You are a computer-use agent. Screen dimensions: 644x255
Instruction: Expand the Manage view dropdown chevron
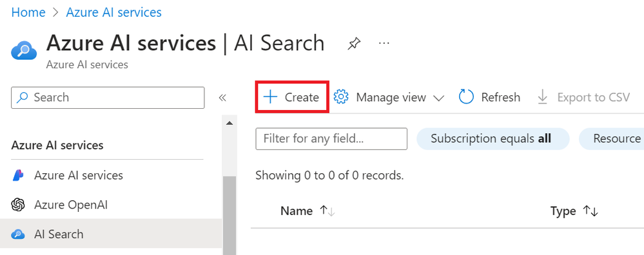(x=438, y=98)
